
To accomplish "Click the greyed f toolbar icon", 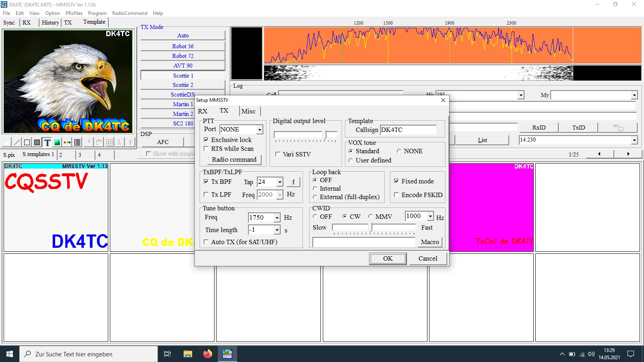I will [x=130, y=142].
